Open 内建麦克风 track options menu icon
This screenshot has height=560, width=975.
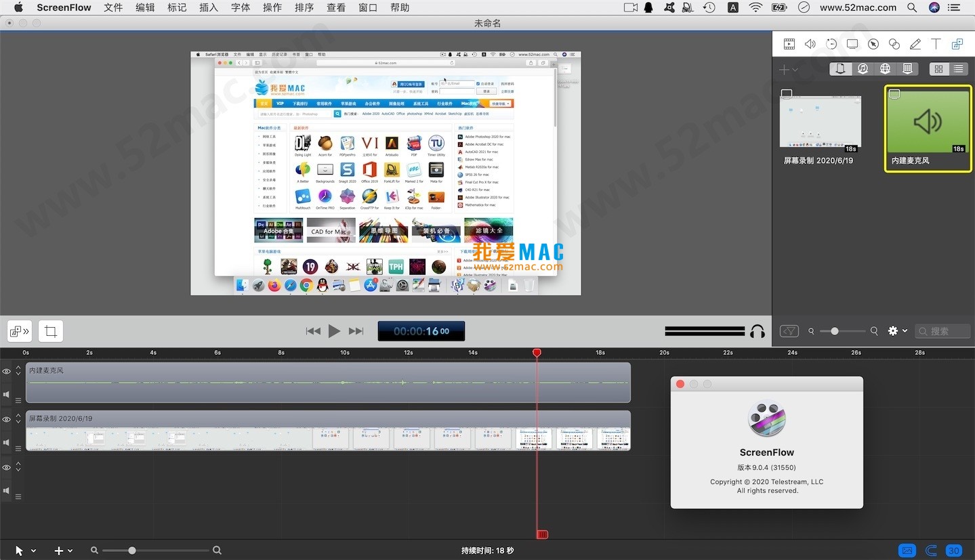pos(18,400)
